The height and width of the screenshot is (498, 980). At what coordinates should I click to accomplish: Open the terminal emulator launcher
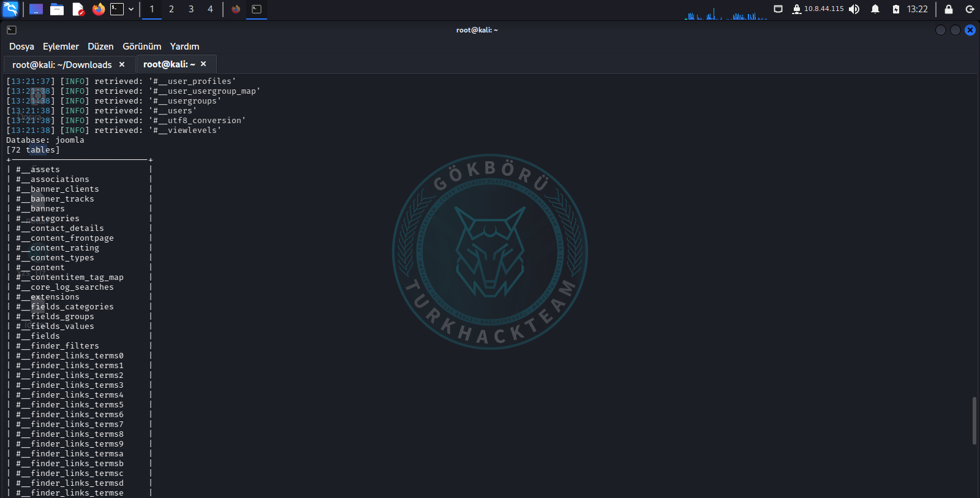tap(117, 9)
